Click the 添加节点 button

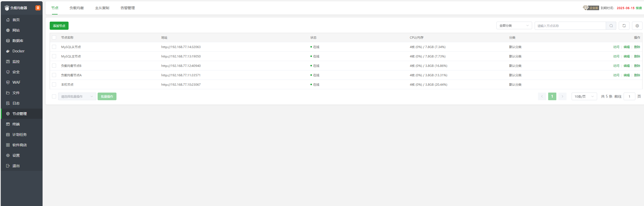(x=59, y=26)
